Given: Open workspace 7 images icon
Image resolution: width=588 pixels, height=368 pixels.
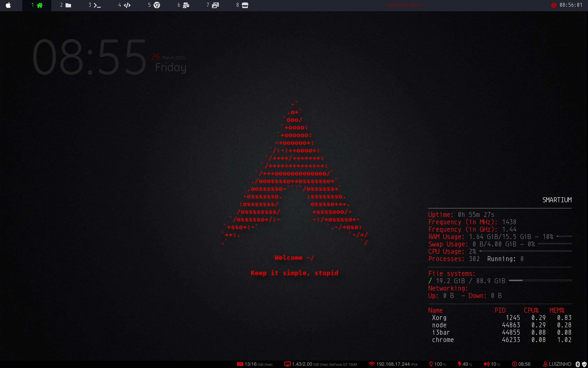Looking at the screenshot, I should [x=215, y=5].
